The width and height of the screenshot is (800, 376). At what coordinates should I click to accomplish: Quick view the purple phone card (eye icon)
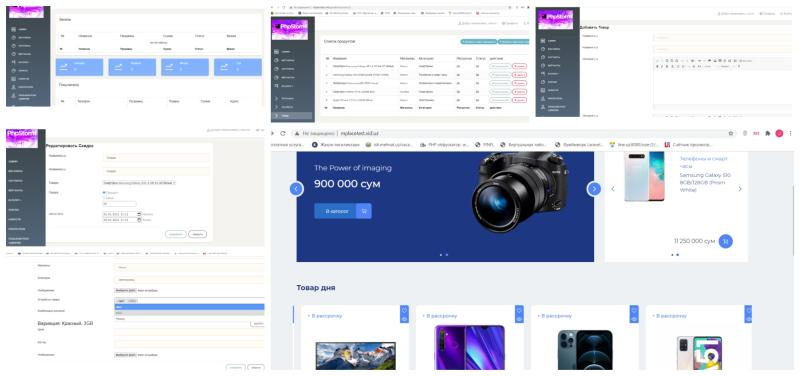pos(519,319)
